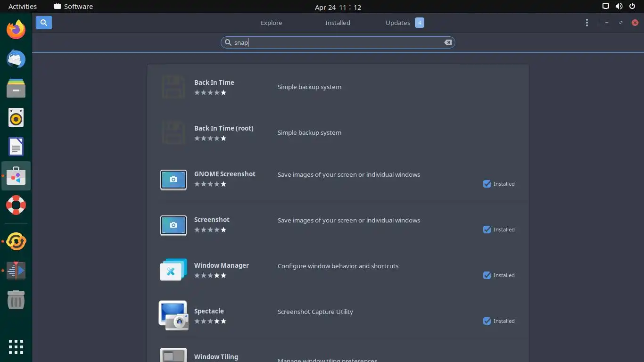The width and height of the screenshot is (644, 362).
Task: Switch to the Explore tab
Action: coord(271,23)
